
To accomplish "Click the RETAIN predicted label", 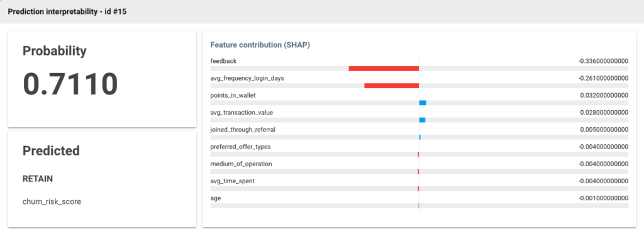I will click(37, 179).
